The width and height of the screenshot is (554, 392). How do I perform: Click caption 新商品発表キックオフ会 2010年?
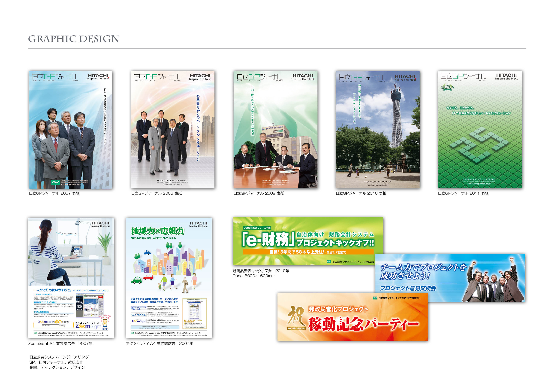261,271
